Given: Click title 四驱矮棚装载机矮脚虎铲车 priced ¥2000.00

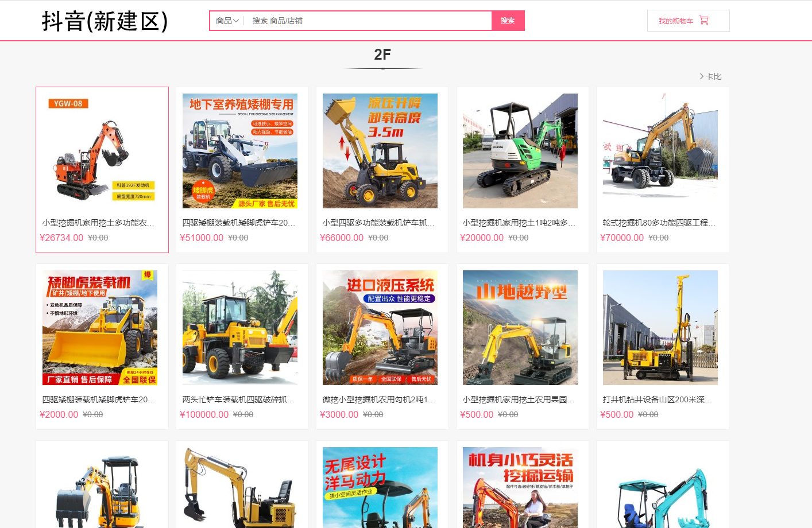Looking at the screenshot, I should 98,399.
